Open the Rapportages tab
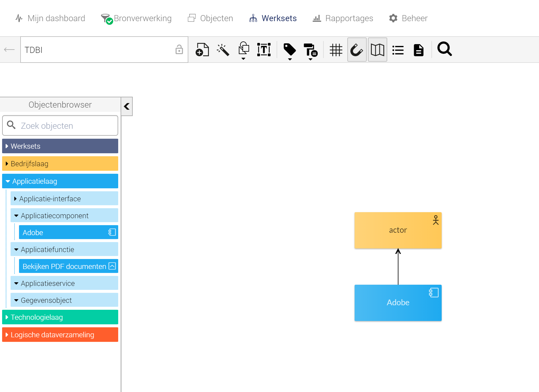Image resolution: width=539 pixels, height=392 pixels. tap(343, 18)
